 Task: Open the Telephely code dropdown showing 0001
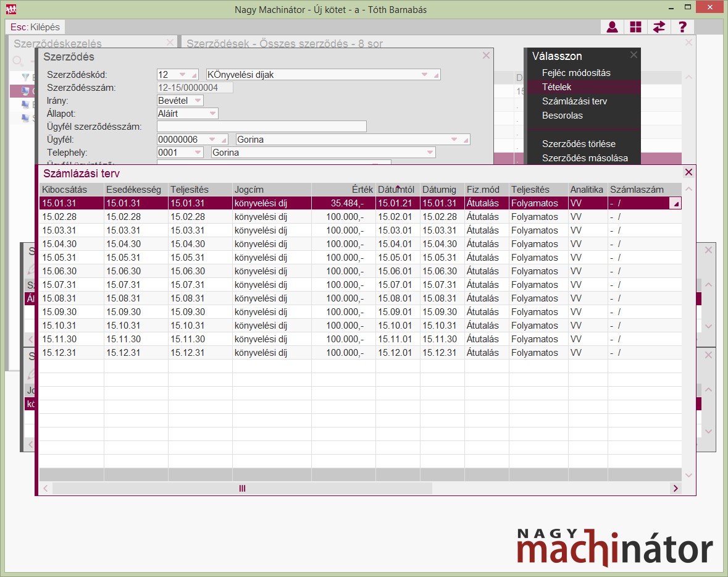click(198, 153)
